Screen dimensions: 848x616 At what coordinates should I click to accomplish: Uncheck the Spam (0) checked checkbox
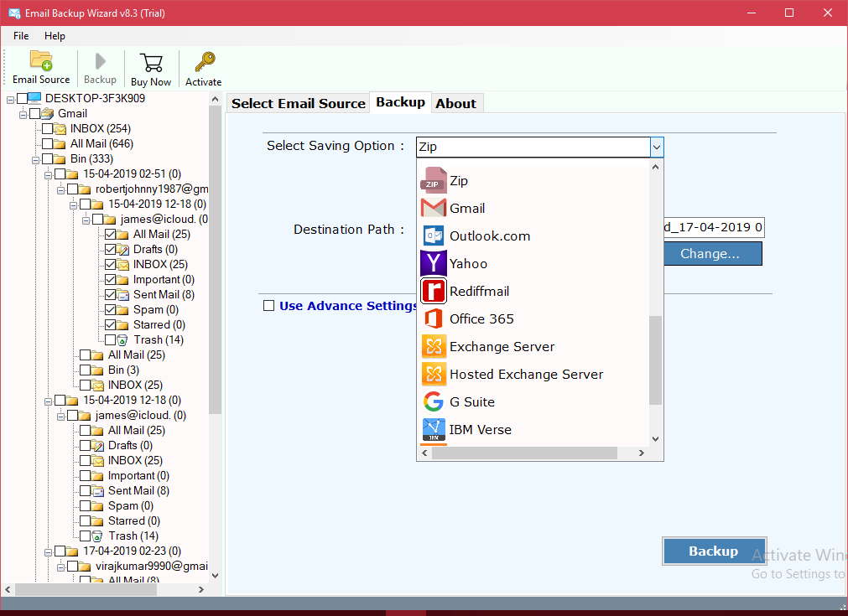coord(110,309)
